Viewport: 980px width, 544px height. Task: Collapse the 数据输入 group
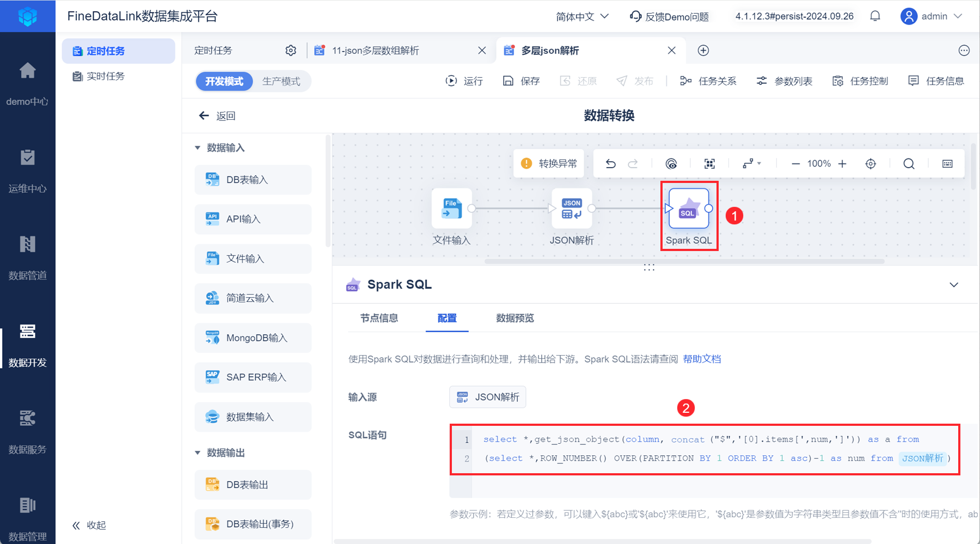point(198,148)
